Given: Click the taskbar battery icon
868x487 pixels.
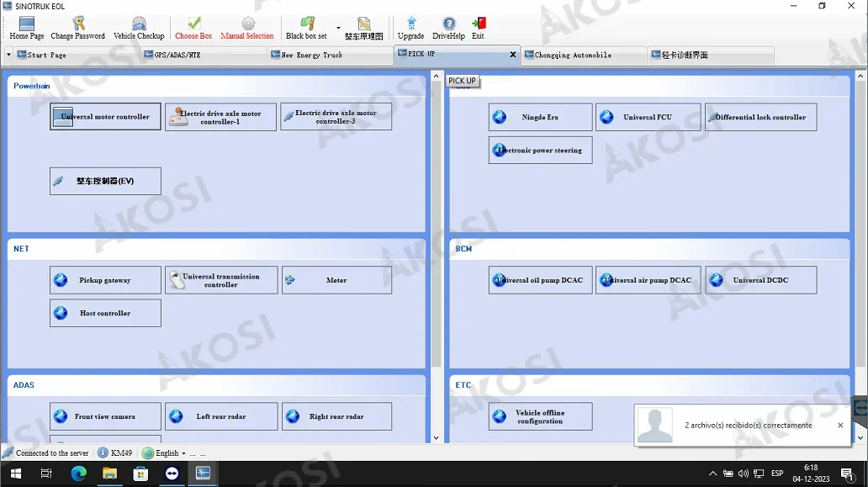Looking at the screenshot, I should (x=728, y=474).
